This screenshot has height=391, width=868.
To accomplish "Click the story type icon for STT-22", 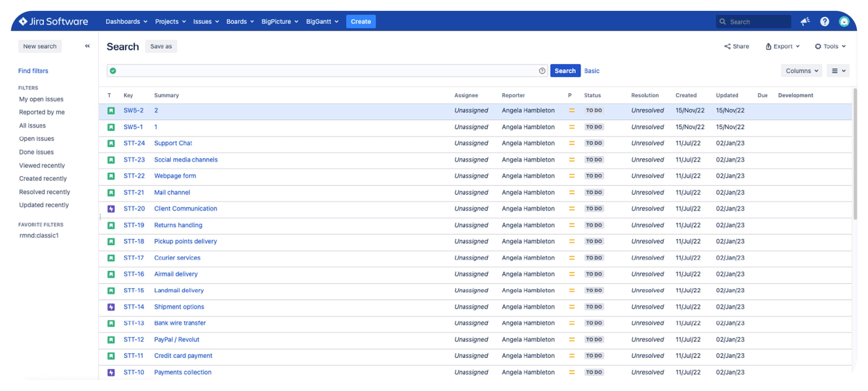I will pyautogui.click(x=111, y=176).
